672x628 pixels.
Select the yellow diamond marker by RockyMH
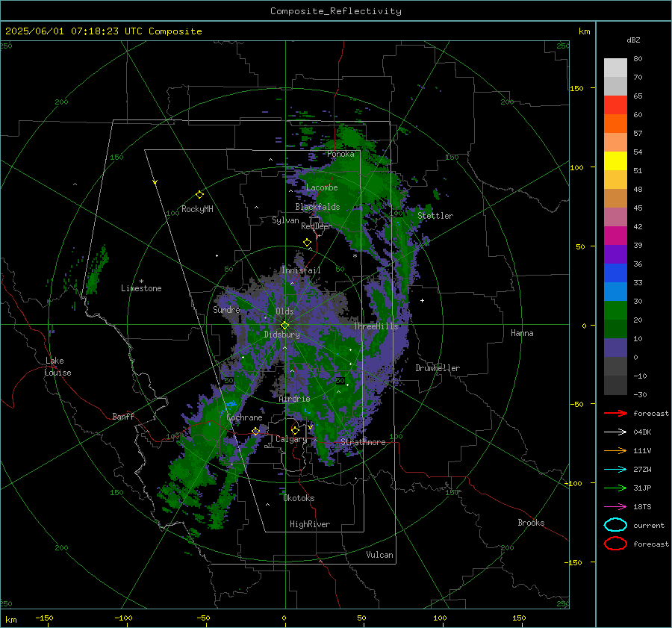(x=199, y=195)
